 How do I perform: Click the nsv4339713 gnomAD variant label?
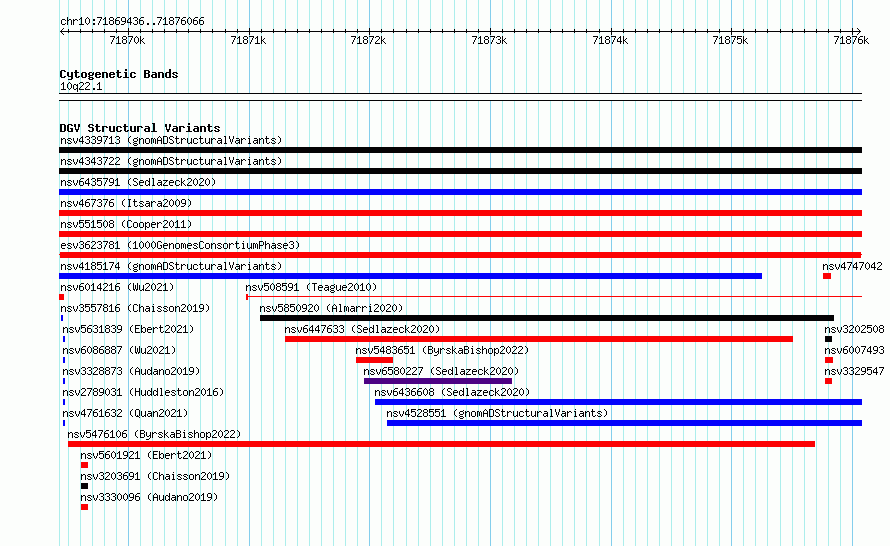(171, 140)
